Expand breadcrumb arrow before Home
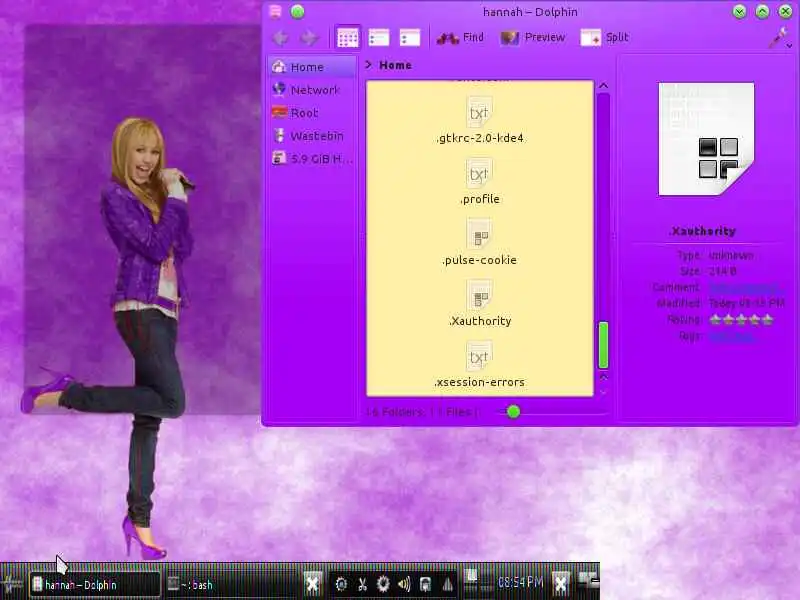 pyautogui.click(x=369, y=65)
